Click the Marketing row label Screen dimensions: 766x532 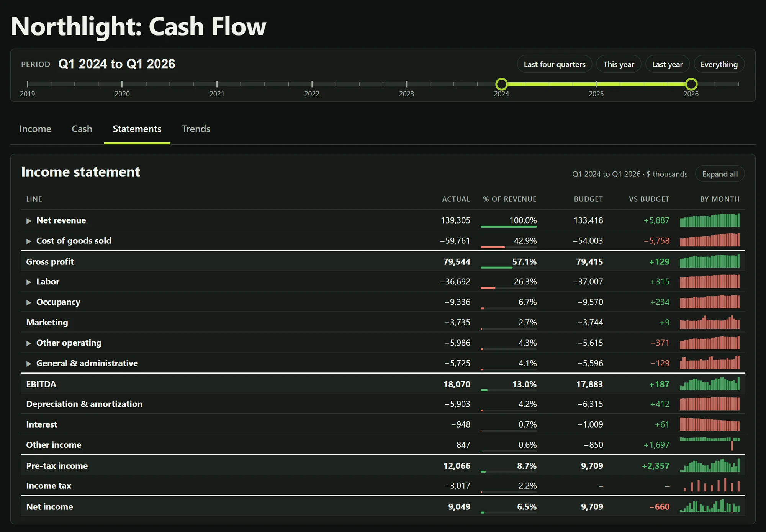[47, 323]
